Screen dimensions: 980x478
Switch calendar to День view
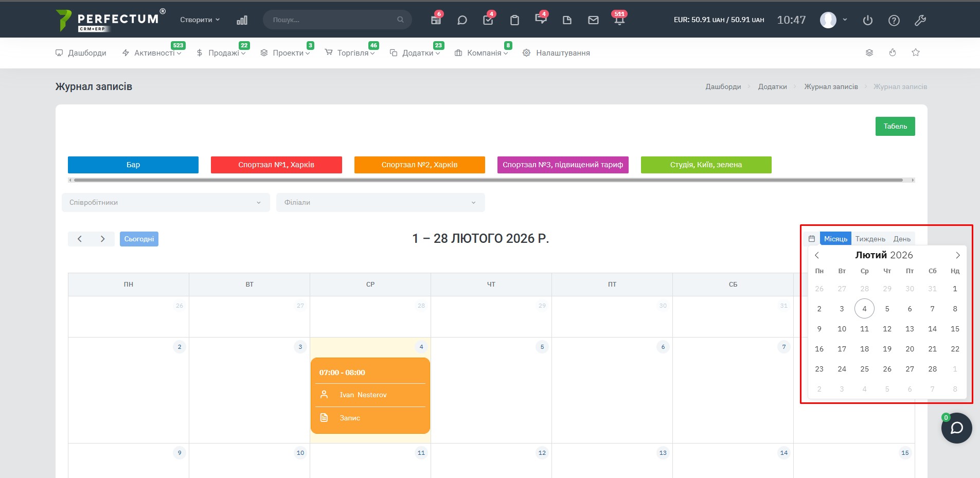click(902, 239)
